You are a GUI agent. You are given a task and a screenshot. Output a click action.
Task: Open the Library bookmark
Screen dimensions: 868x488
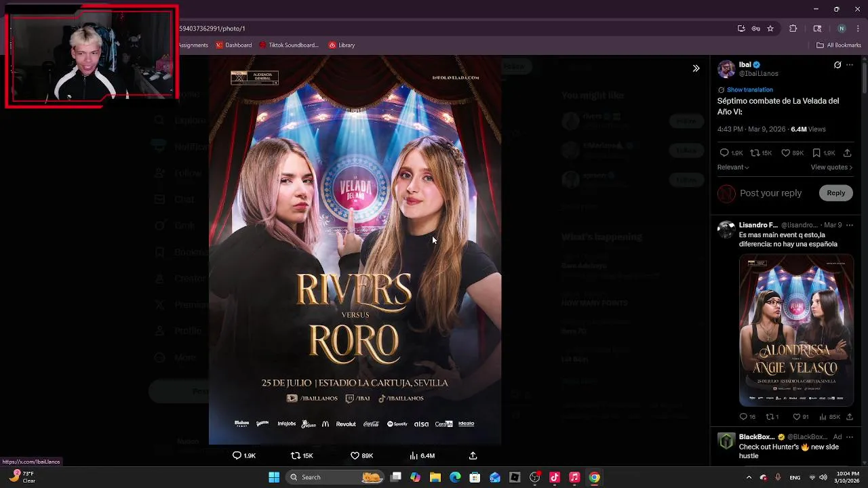coord(342,45)
